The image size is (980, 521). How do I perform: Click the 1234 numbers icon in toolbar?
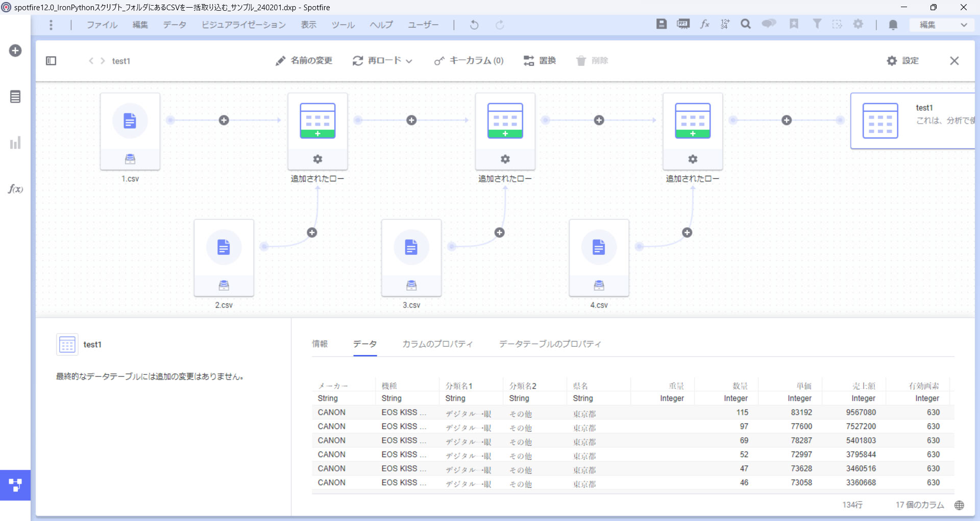pyautogui.click(x=725, y=24)
